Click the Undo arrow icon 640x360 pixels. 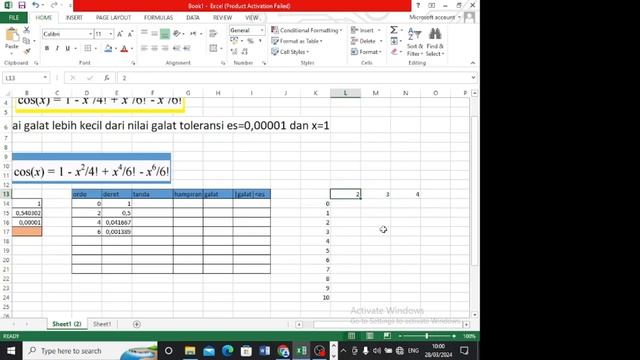[x=36, y=5]
